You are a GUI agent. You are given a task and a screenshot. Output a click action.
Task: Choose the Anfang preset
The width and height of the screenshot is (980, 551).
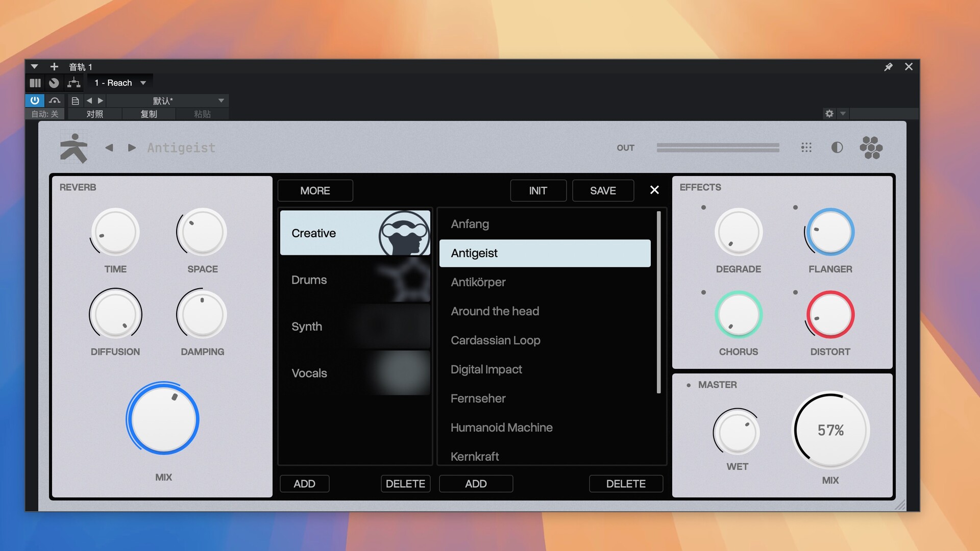point(545,224)
